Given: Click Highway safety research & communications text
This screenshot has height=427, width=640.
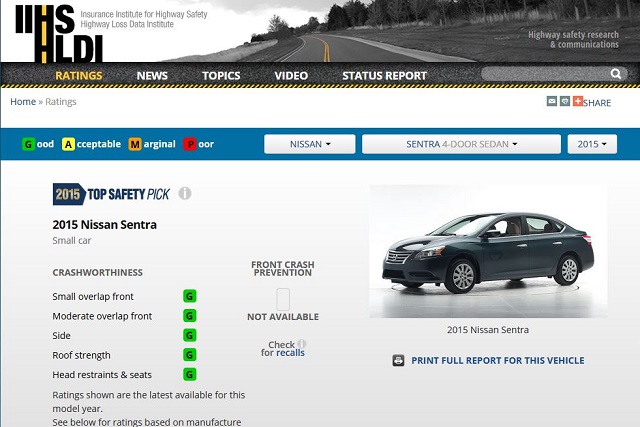Looking at the screenshot, I should pos(573,40).
